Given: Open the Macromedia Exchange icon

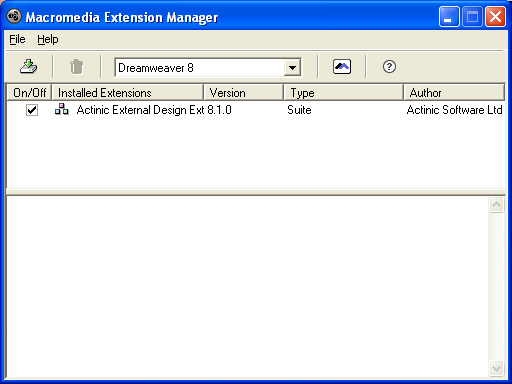Looking at the screenshot, I should pos(342,66).
